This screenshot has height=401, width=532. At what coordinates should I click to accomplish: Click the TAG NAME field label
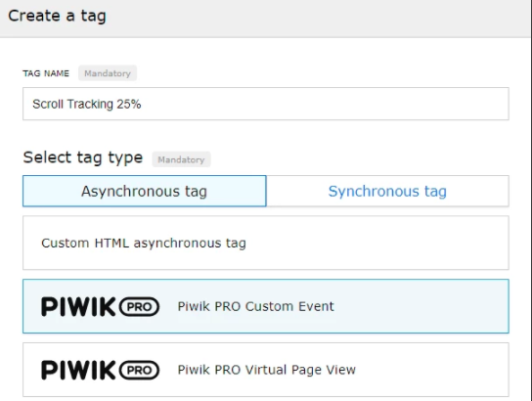[x=46, y=73]
